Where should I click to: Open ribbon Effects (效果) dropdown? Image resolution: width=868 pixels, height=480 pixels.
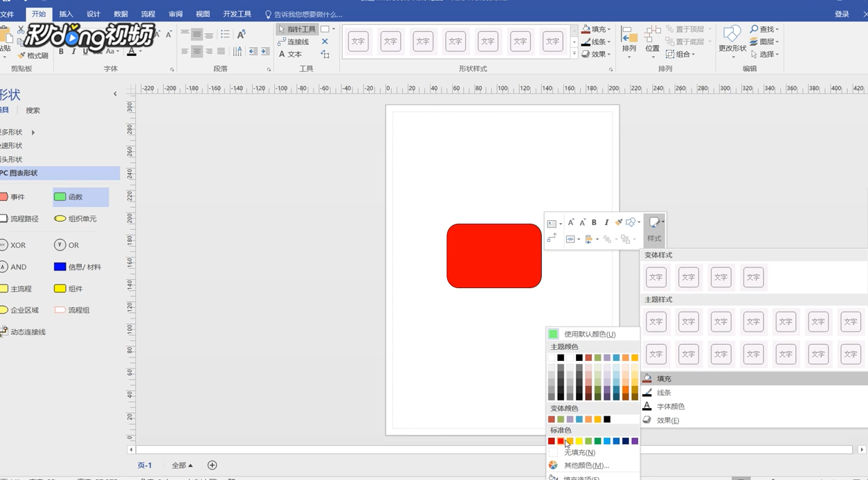[x=596, y=54]
